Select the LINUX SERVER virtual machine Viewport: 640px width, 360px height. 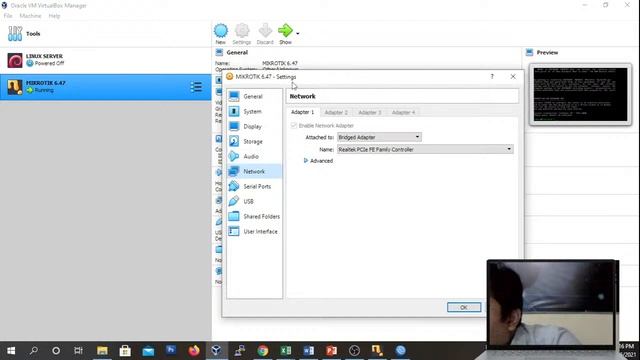pyautogui.click(x=105, y=60)
